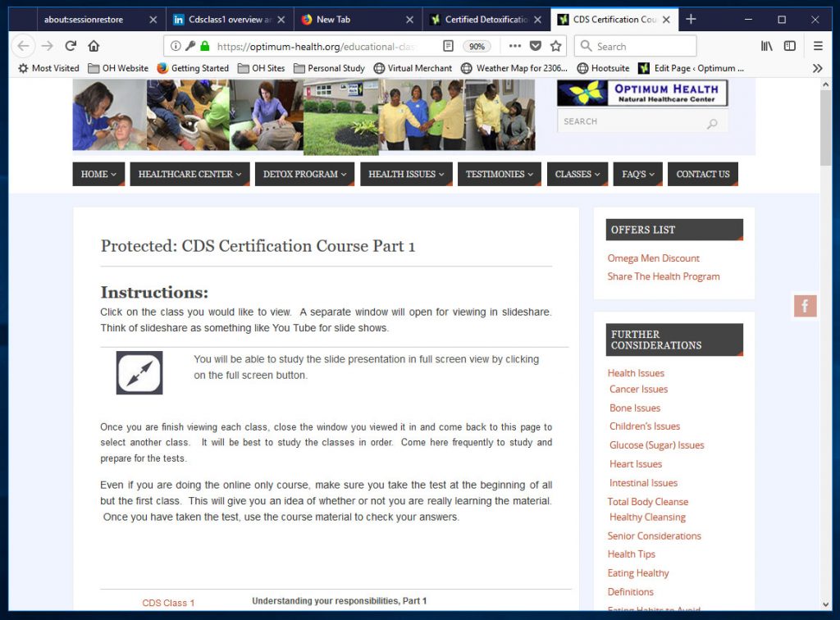
Task: Click the site SEARCH input field
Action: coord(630,121)
